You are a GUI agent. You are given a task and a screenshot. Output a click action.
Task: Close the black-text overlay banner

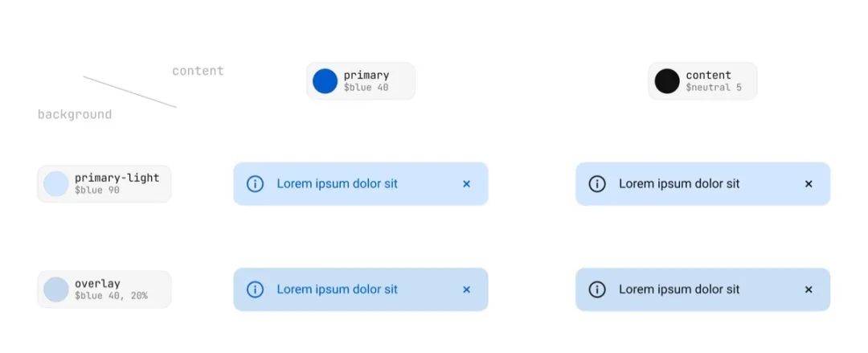click(x=809, y=289)
